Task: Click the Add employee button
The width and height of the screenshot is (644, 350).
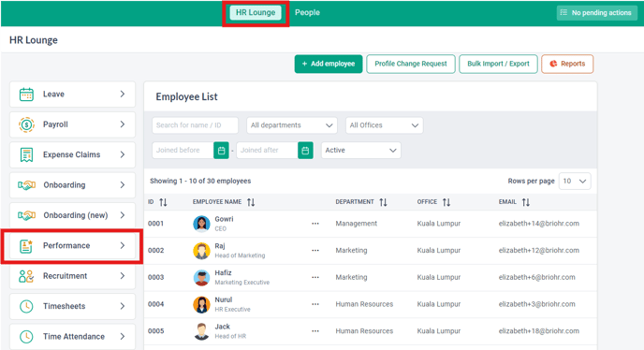Action: tap(329, 64)
